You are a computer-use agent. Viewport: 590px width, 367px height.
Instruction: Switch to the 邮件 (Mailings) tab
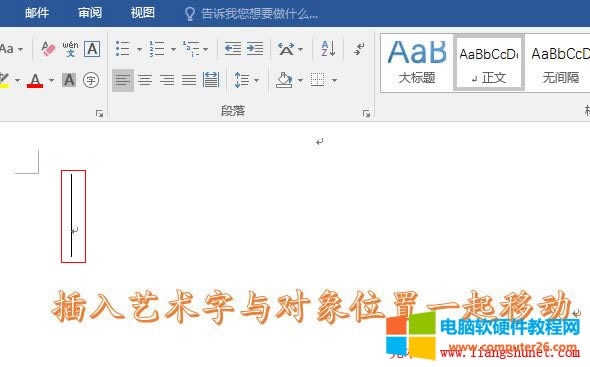[37, 13]
